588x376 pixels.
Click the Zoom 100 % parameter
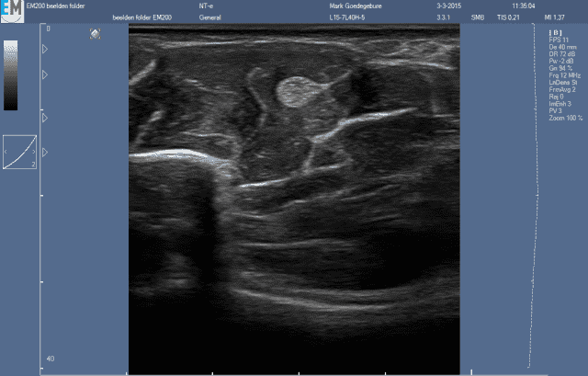pos(564,119)
